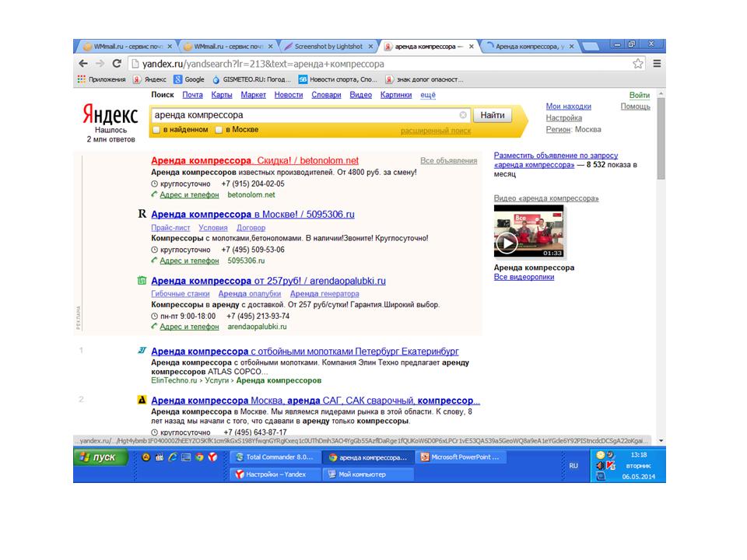747x560 pixels.
Task: Click the Windows пуск start button
Action: 101,457
